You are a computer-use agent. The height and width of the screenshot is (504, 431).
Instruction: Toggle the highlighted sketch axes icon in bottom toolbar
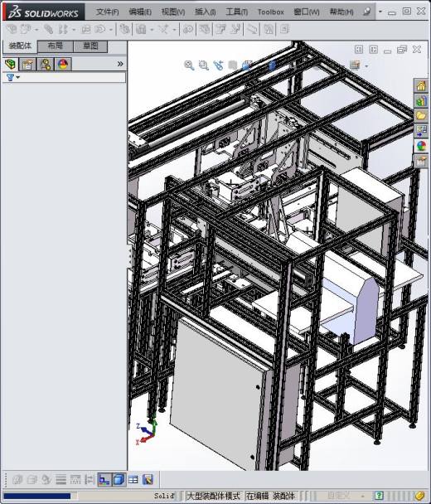tap(104, 480)
